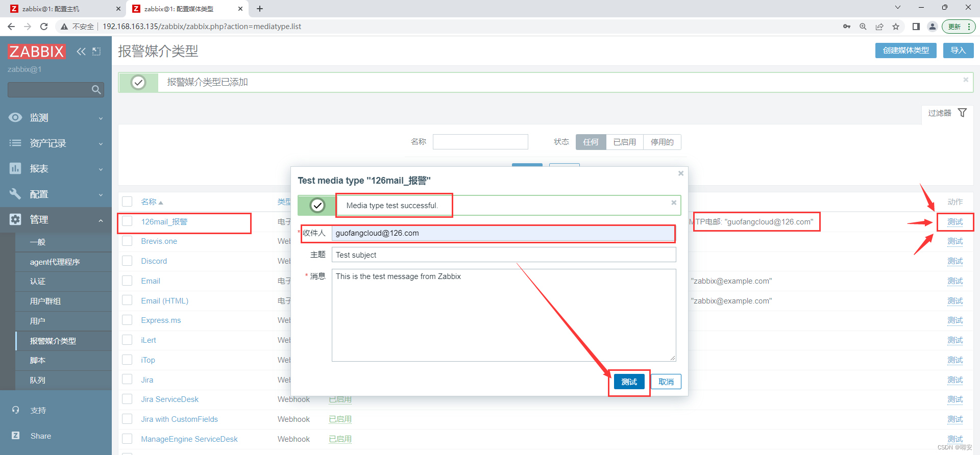Click the ZABBIX logo

point(37,51)
